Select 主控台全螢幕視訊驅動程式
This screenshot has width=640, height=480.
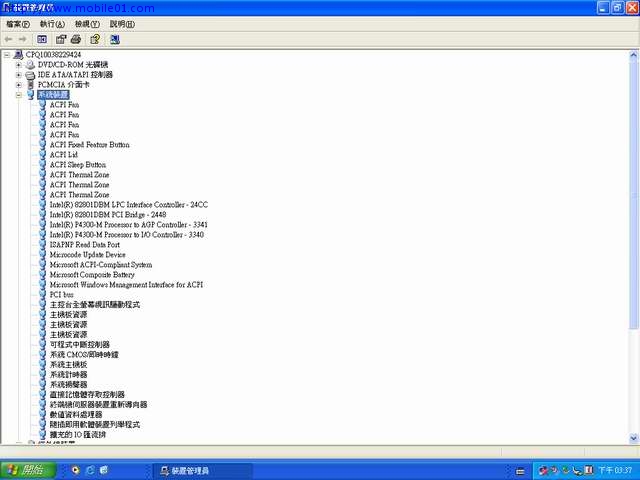(x=95, y=304)
